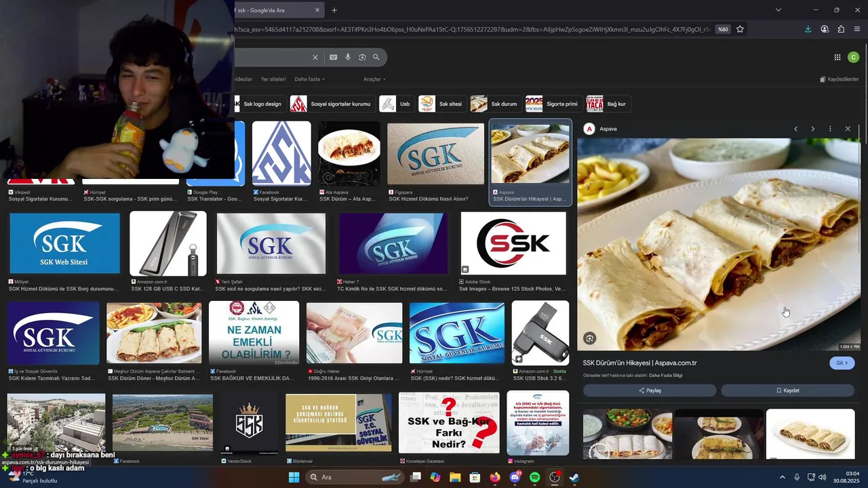Click the magnifier search button
The width and height of the screenshot is (868, 488).
coord(376,58)
